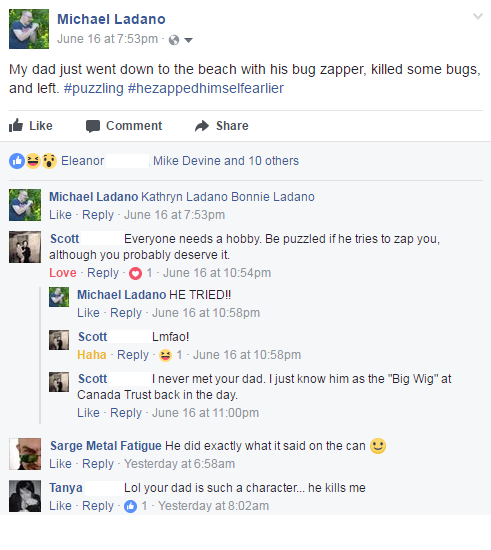Like the Sarge Metal Fatigue comment
This screenshot has width=491, height=550.
coord(60,464)
